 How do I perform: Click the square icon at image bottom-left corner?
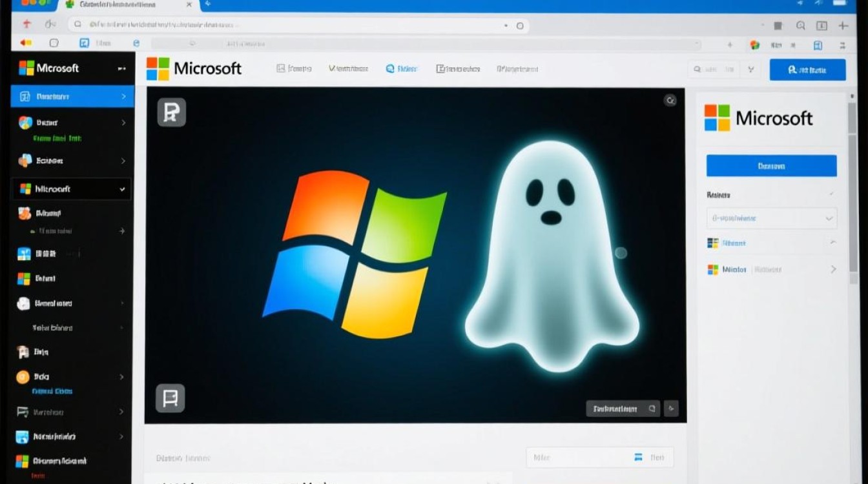tap(170, 398)
